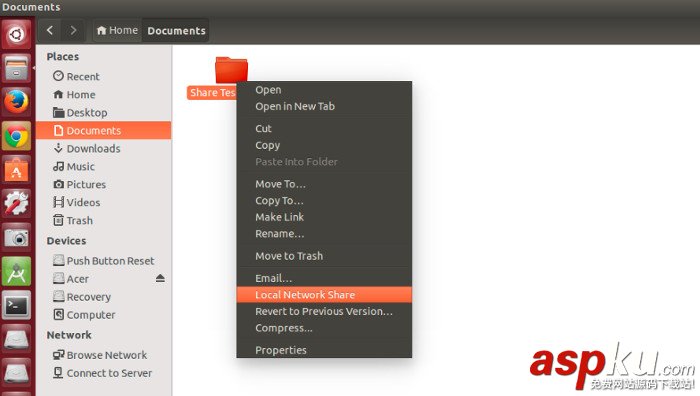The height and width of the screenshot is (396, 700).
Task: Select Compress… from the menu
Action: tap(324, 328)
